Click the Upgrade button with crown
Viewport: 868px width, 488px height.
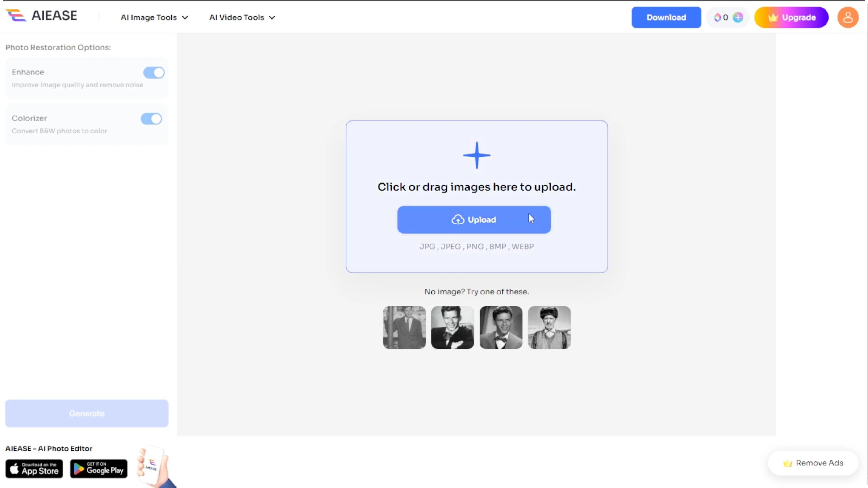(791, 17)
